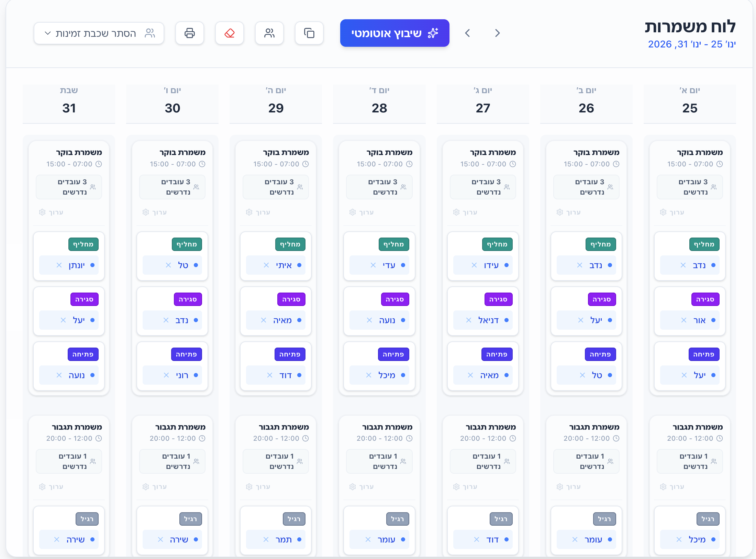The image size is (756, 559).
Task: Click the date range ינו' 25 - ינו' 31 link
Action: 692,44
